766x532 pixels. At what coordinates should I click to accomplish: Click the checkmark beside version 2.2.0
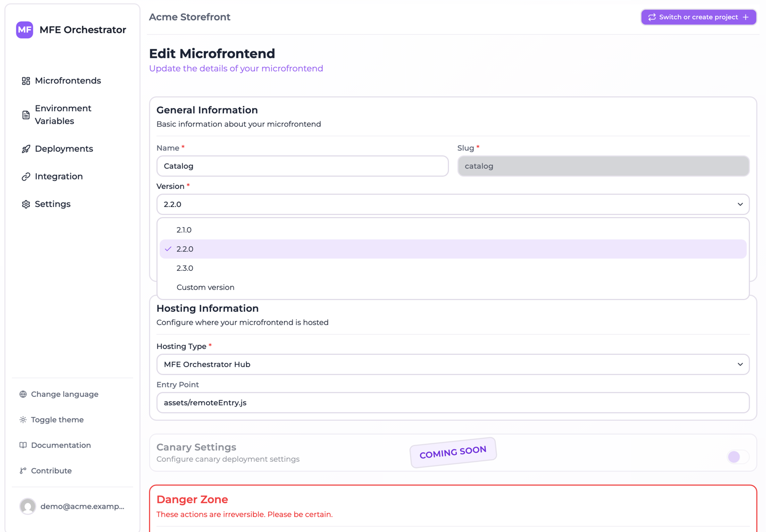click(x=168, y=249)
